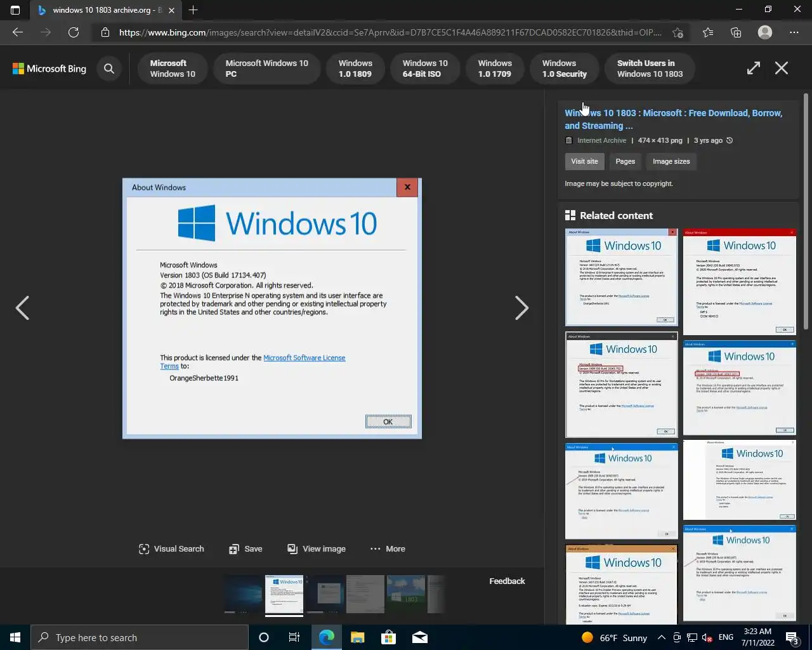812x650 pixels.
Task: Expand the image viewer to fullscreen
Action: (x=753, y=68)
